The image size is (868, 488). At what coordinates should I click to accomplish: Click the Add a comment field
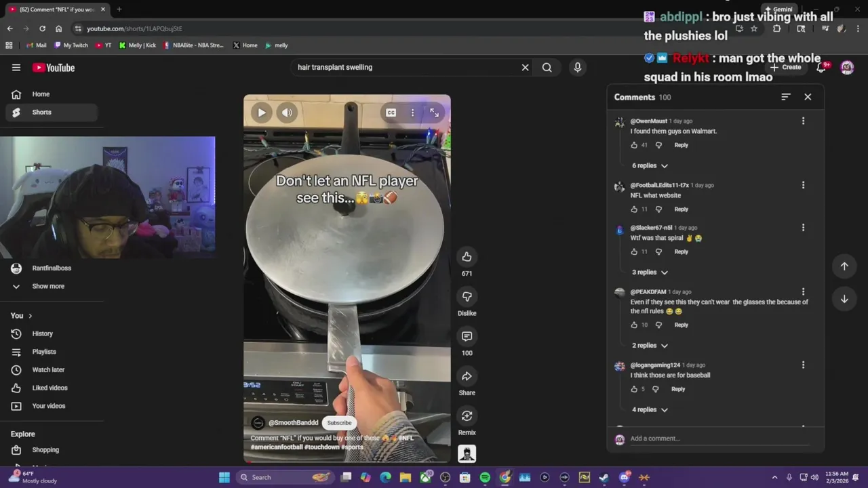pos(719,439)
